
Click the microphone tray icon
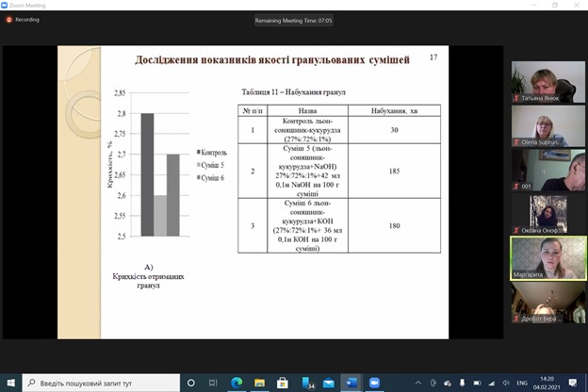[462, 383]
